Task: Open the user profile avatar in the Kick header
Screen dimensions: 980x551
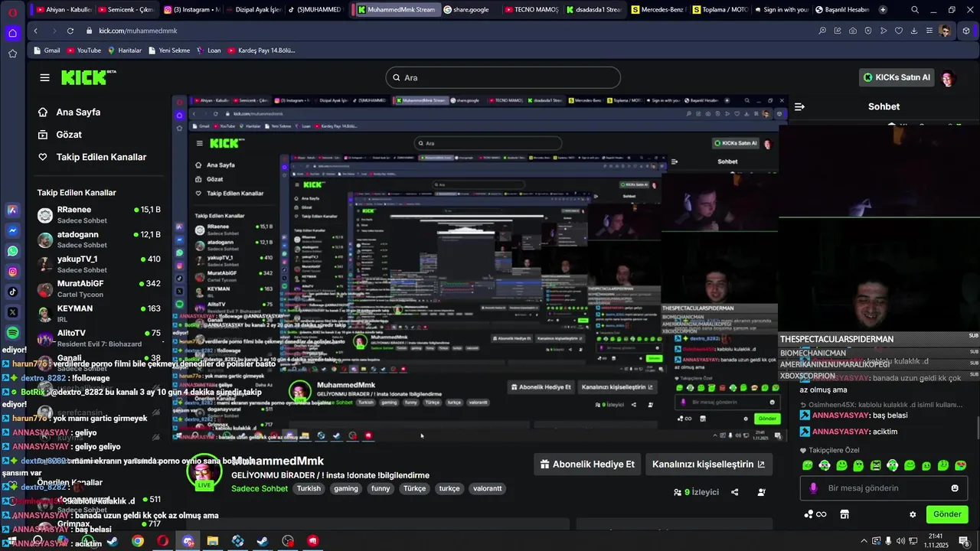Action: coord(948,77)
